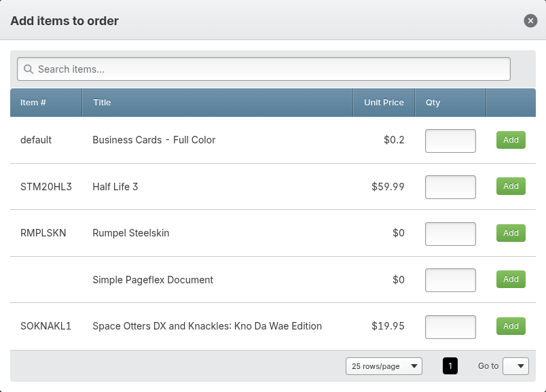Screen dimensions: 546x392
Task: Select the 'RMPLSKN' item number cell
Action: click(x=43, y=233)
